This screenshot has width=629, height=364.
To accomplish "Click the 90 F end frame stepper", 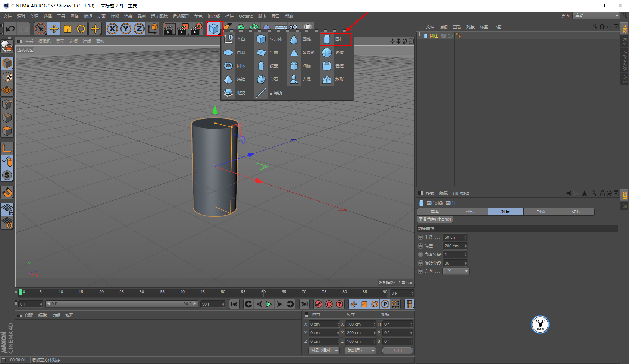I will [x=223, y=304].
